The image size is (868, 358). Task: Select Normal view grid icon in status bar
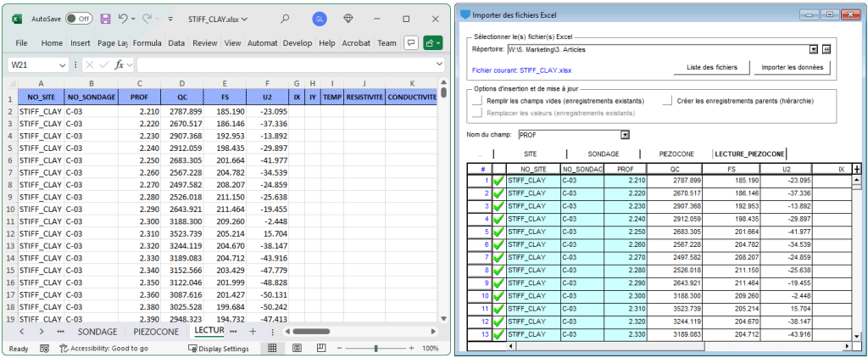272,348
